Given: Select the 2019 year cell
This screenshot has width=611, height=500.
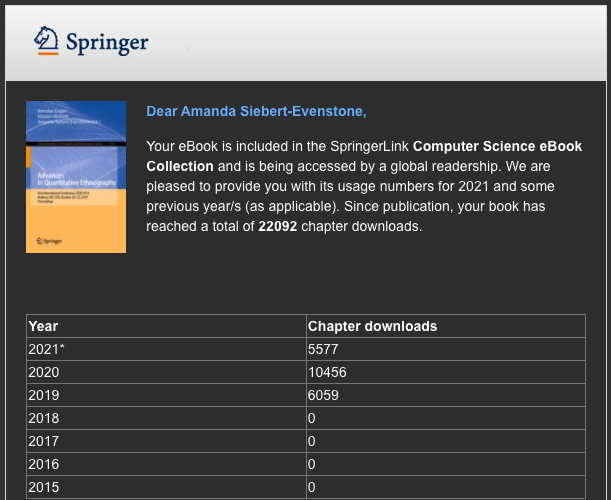Looking at the screenshot, I should click(x=44, y=395).
